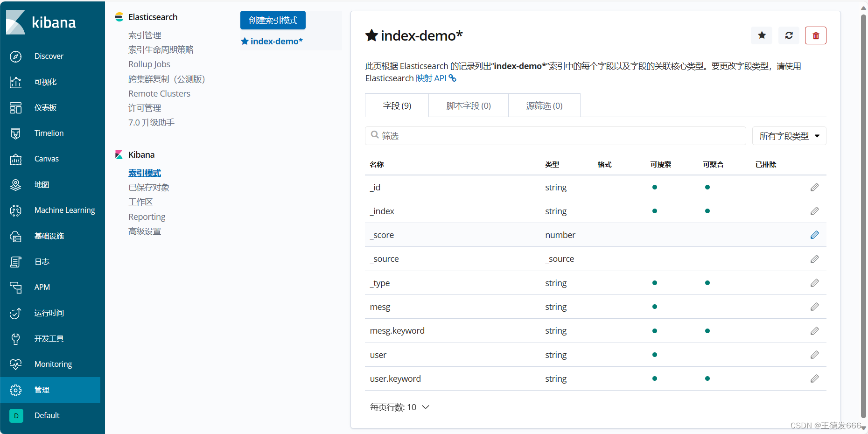868x434 pixels.
Task: Open 索引模式 under Kibana
Action: [145, 173]
